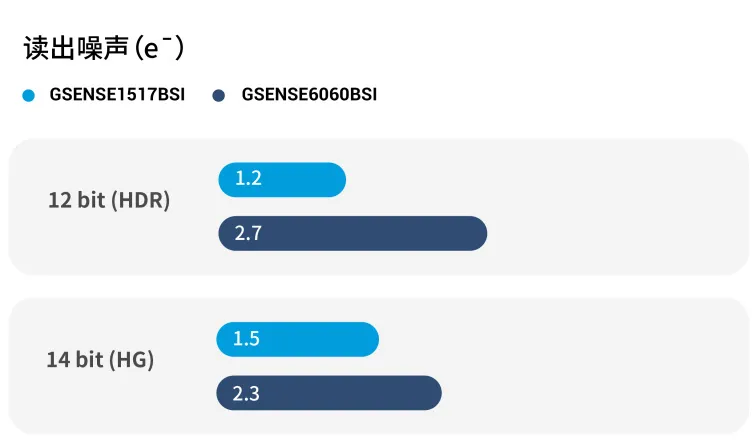
Task: Click the 2.3 value label
Action: (246, 393)
